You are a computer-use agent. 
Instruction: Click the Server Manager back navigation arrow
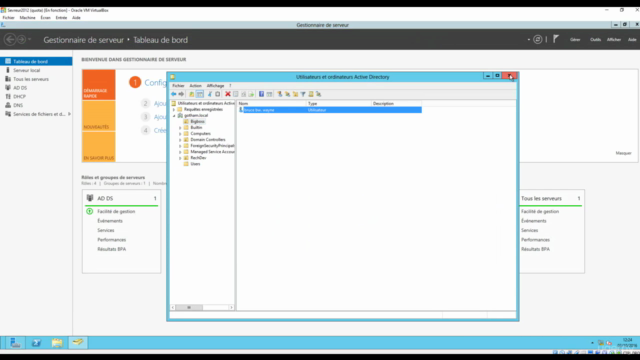[10, 40]
